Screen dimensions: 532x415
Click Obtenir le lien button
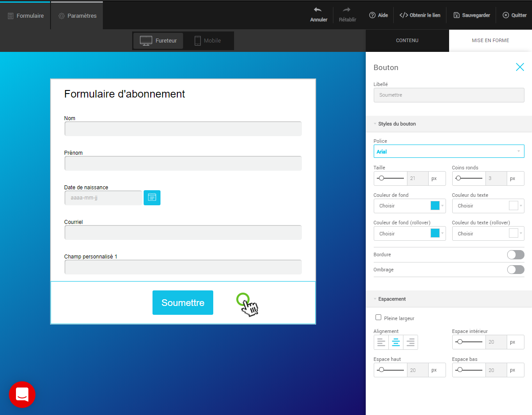tap(420, 15)
